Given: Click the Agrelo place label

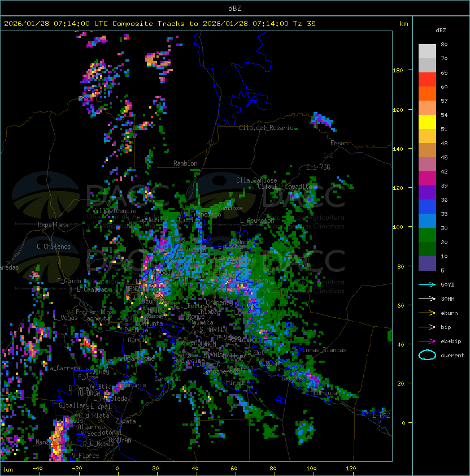Looking at the screenshot, I should coord(138,340).
